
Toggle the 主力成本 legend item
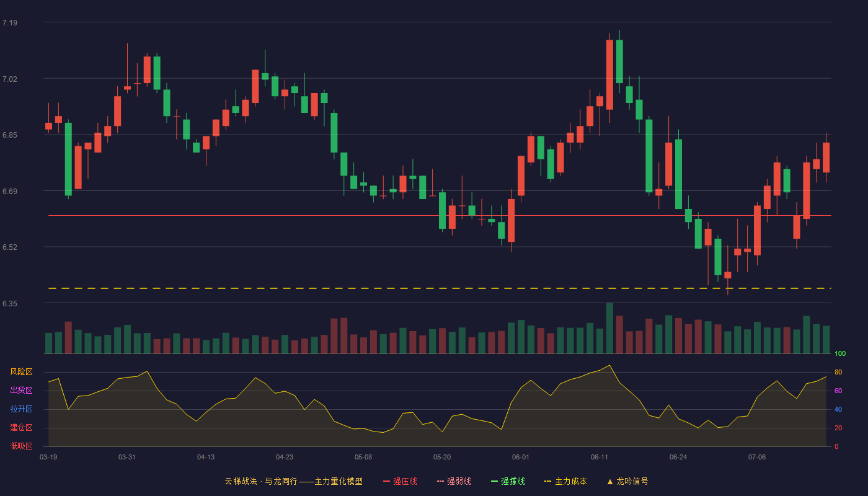point(565,481)
